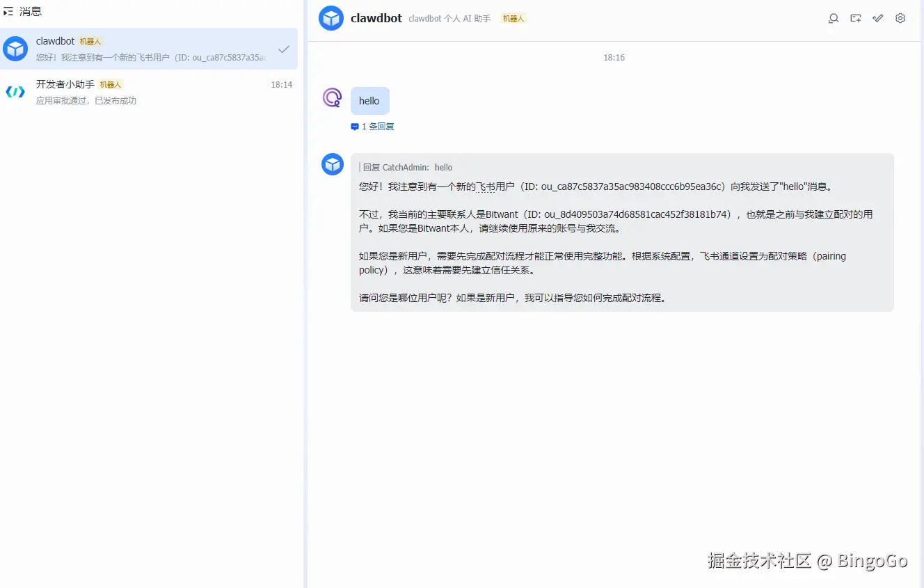This screenshot has width=924, height=588.
Task: Click the read checkmark on clawdbot's conversation item
Action: [283, 49]
